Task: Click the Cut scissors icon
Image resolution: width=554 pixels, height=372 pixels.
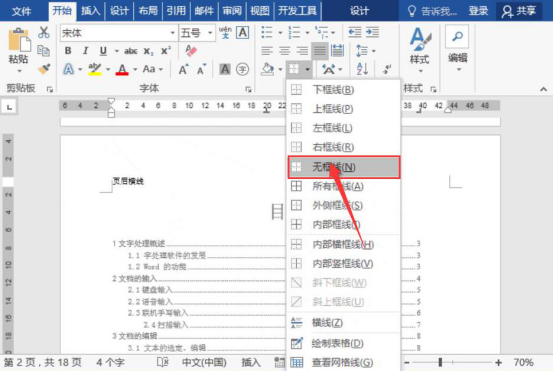Action: (x=44, y=33)
